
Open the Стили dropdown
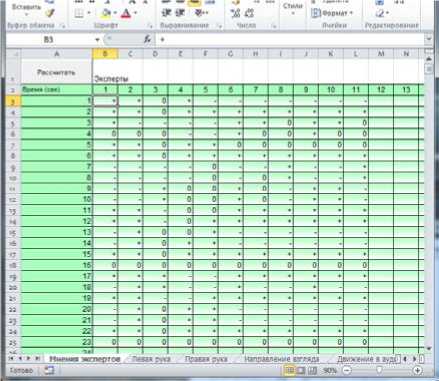pyautogui.click(x=292, y=10)
